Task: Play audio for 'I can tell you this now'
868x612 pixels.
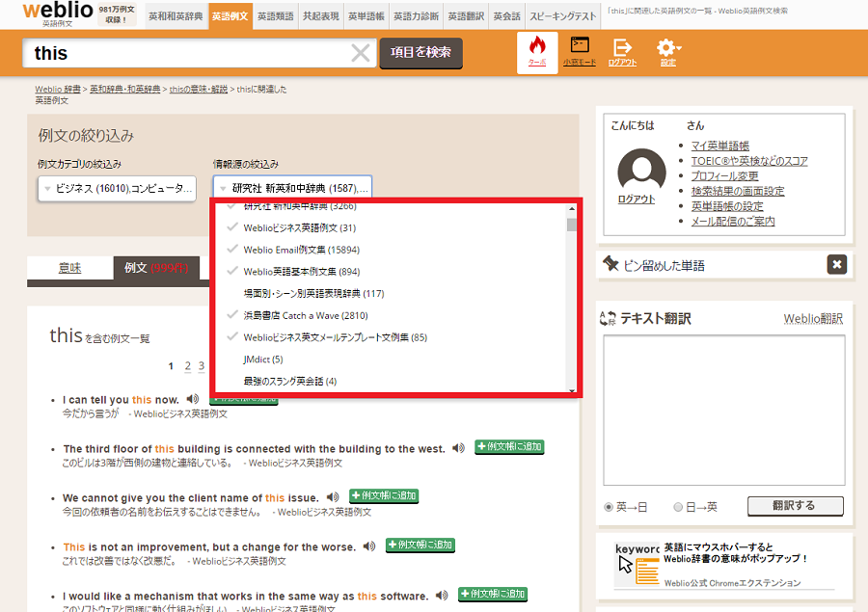Action: pos(193,399)
